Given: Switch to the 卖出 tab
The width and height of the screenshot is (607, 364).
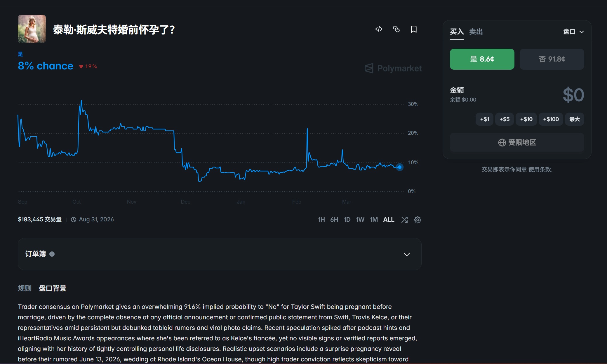Looking at the screenshot, I should [476, 32].
